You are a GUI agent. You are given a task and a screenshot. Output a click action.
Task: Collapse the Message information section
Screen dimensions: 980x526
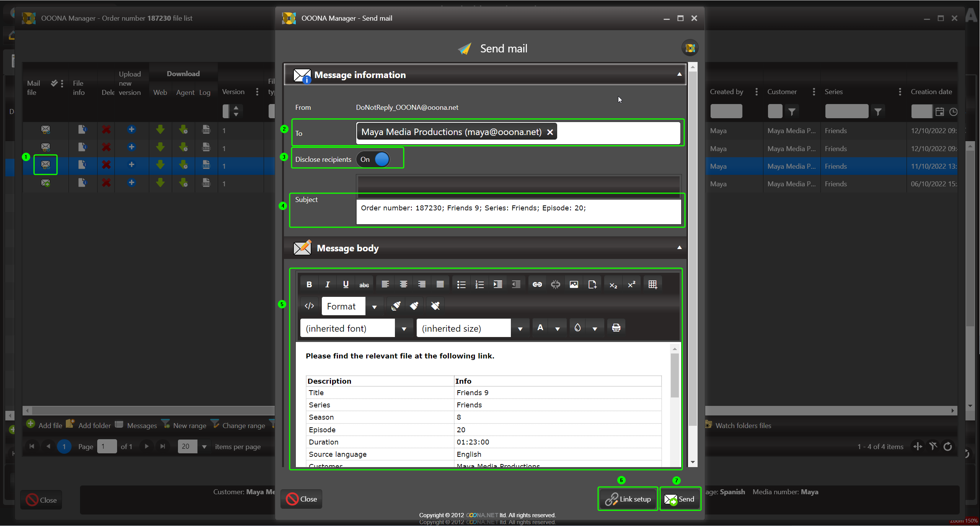click(679, 75)
